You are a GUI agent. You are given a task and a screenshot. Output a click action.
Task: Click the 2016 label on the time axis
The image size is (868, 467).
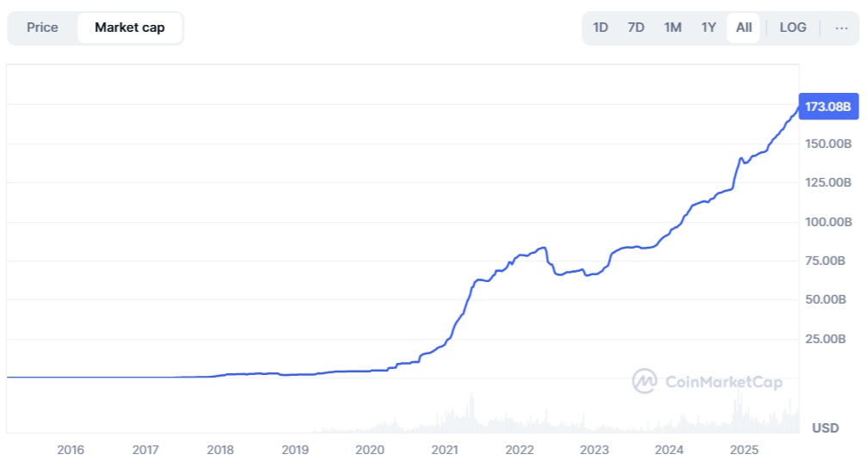click(70, 450)
